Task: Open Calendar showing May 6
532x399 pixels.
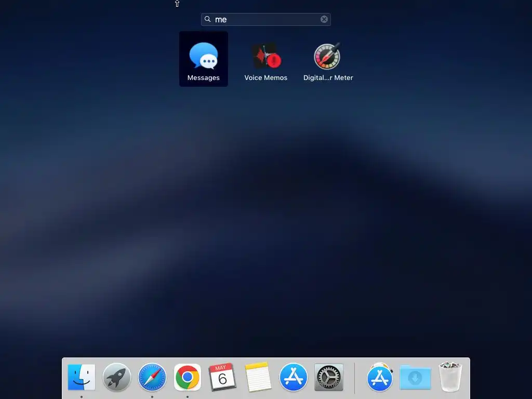Action: [222, 377]
